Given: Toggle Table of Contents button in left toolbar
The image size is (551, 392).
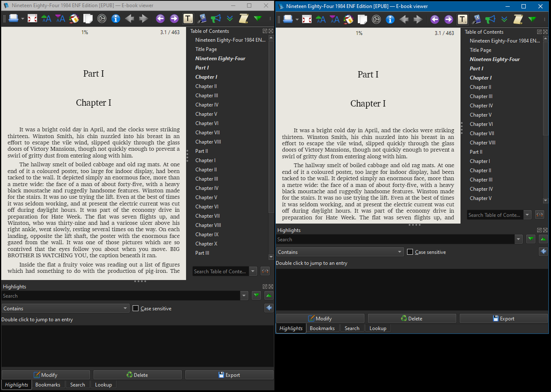Looking at the screenshot, I should [188, 19].
